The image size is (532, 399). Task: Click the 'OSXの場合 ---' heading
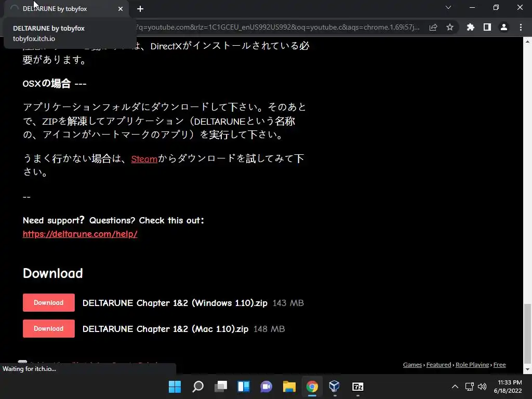click(54, 84)
